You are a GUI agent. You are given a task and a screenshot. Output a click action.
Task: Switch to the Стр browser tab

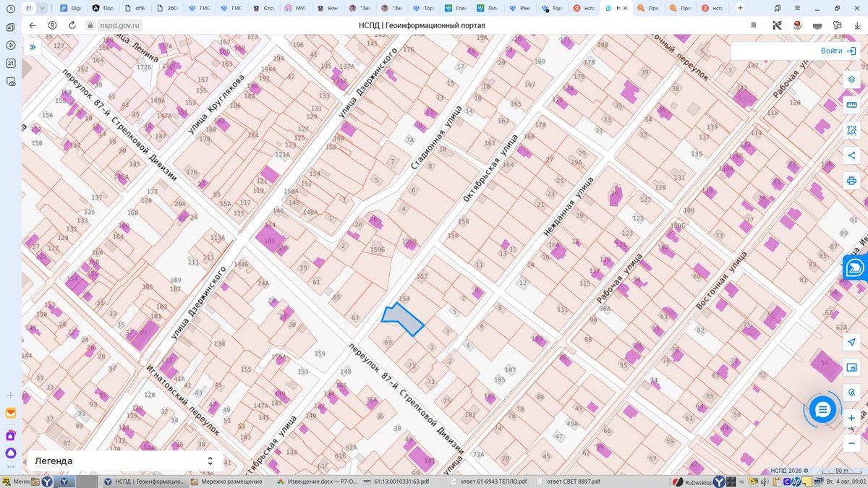pos(264,7)
